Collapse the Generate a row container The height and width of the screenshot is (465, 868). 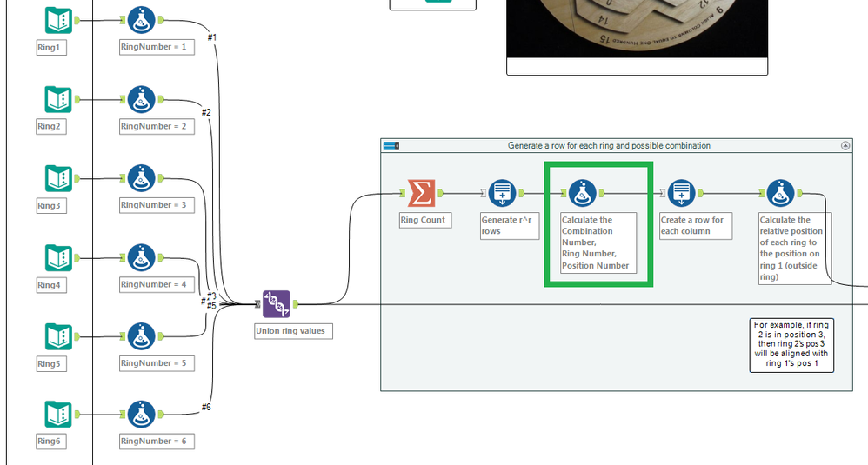[845, 145]
